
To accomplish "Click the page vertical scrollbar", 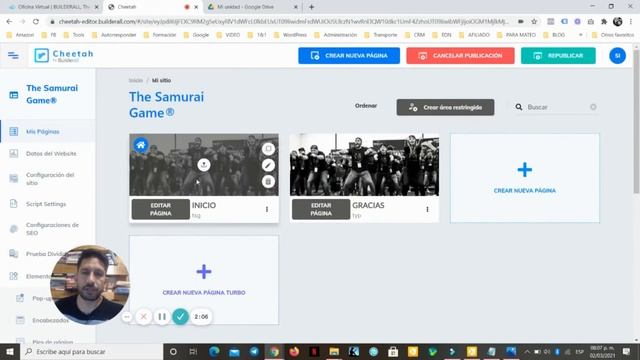I will 636,121.
